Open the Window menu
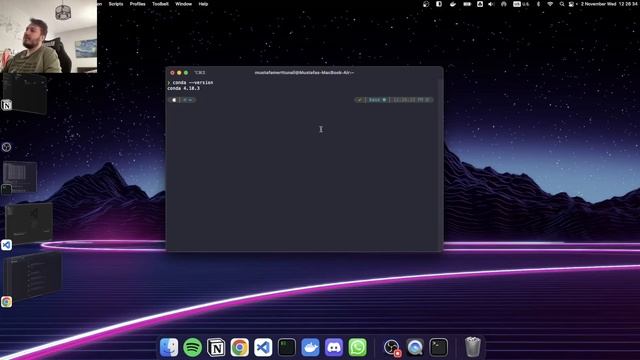 184,4
